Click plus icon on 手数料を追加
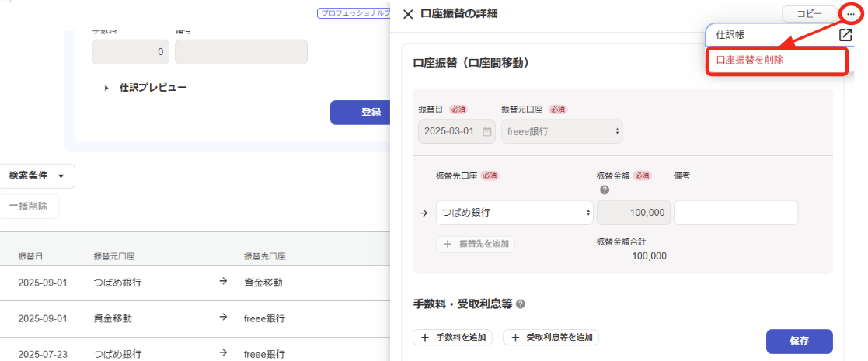This screenshot has width=868, height=361. 425,338
